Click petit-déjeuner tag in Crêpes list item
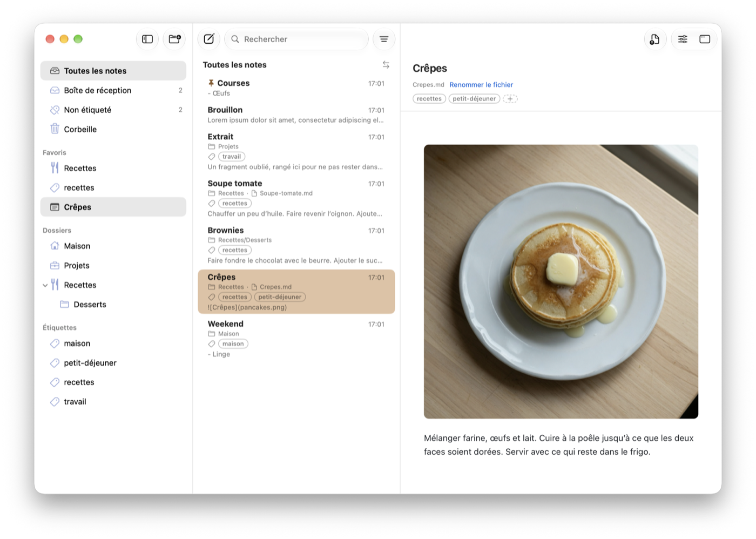The image size is (756, 539). [280, 297]
